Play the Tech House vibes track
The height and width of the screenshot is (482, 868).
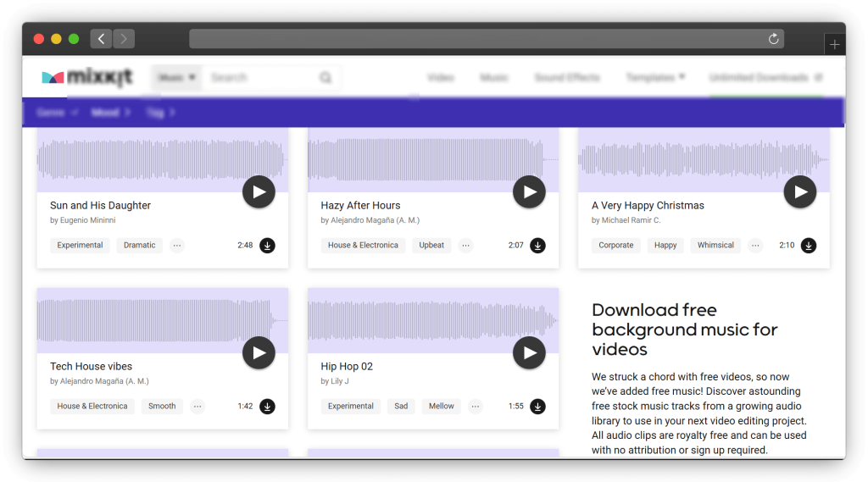pos(259,352)
